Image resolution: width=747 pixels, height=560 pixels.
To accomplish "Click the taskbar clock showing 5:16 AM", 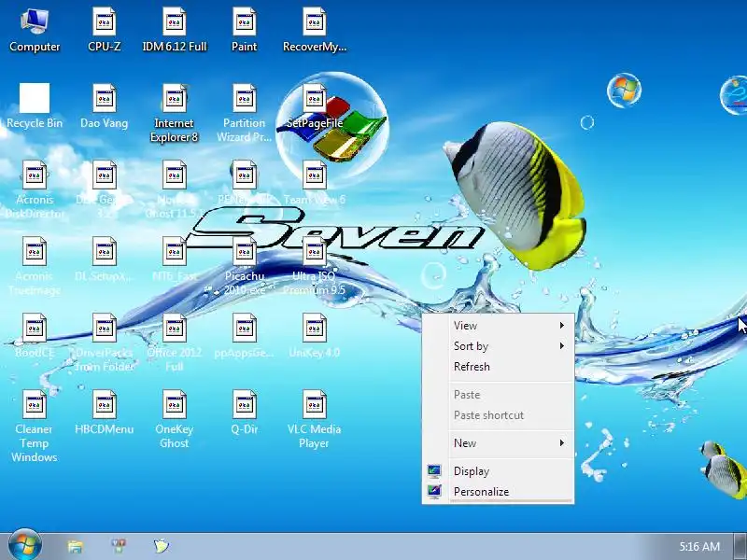I will coord(699,546).
